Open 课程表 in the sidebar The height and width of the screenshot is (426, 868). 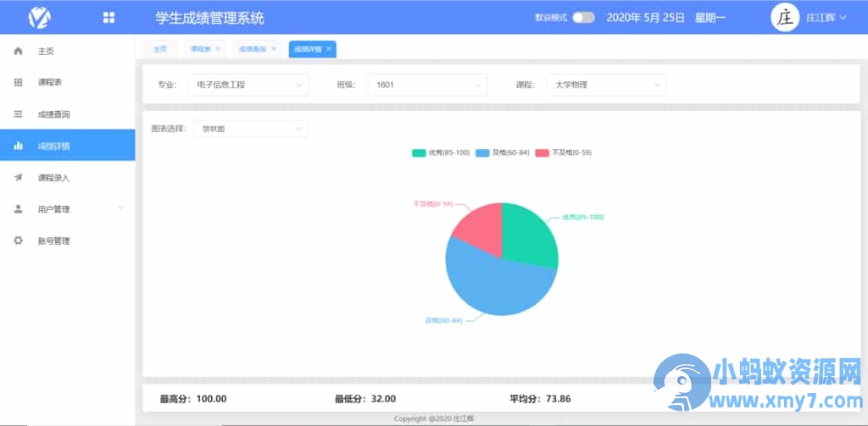(68, 82)
